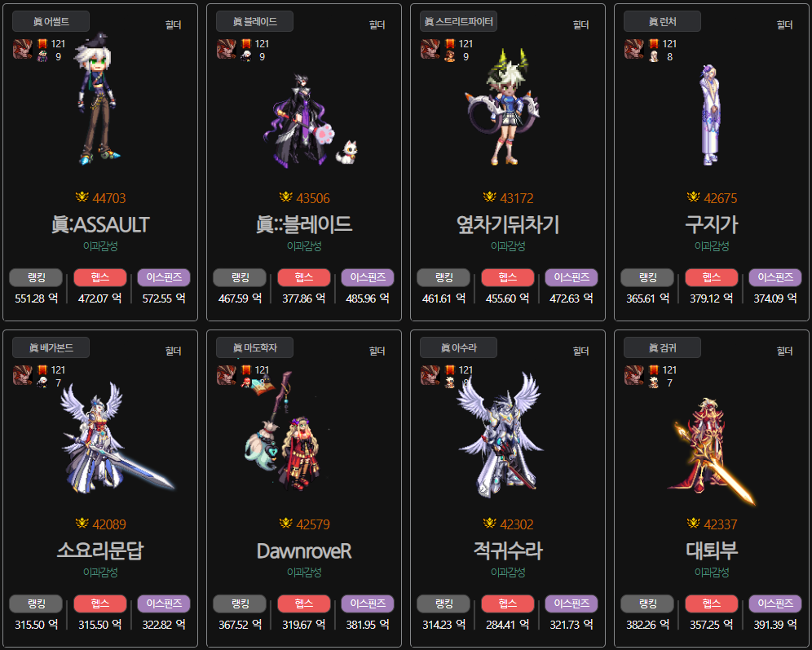Click the 적귀수라 winged character sprite
Viewport: 812px width, 650px height.
[x=501, y=434]
